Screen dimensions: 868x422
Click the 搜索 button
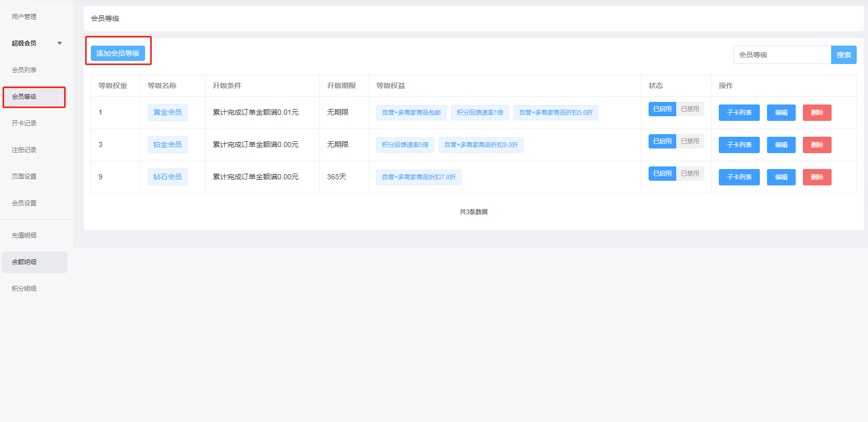(844, 55)
